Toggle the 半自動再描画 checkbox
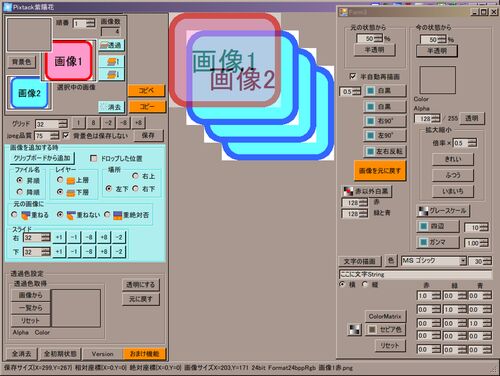Viewport: 500px width, 376px height. pos(353,76)
